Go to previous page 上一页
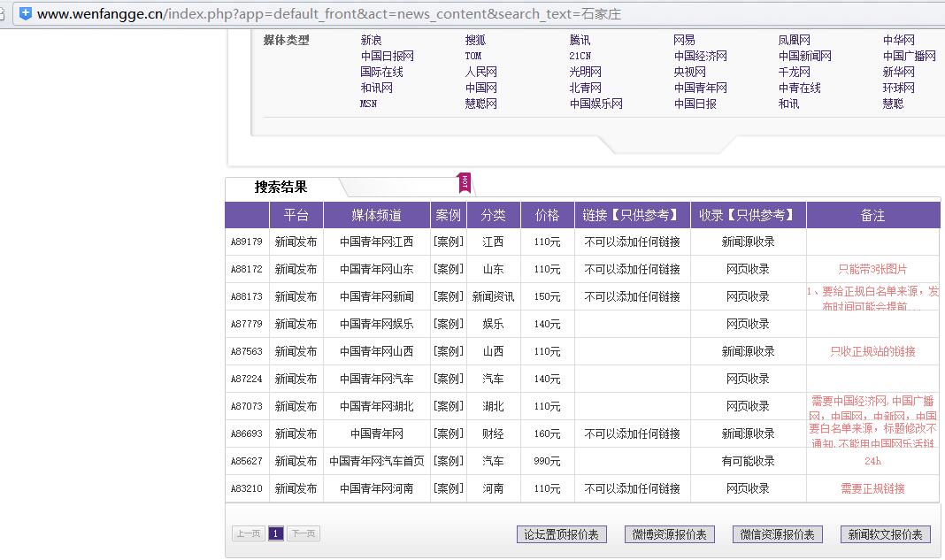The height and width of the screenshot is (560, 945). pyautogui.click(x=249, y=533)
